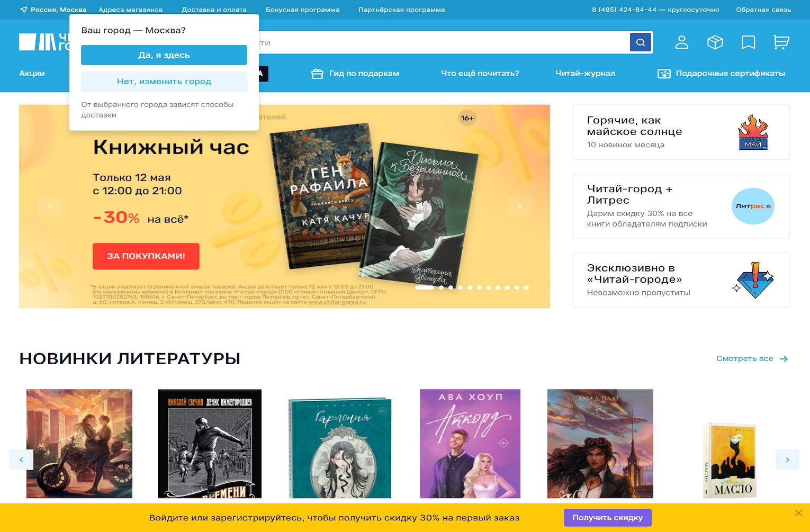Open Адреса магазинов
This screenshot has width=810, height=532.
point(131,10)
